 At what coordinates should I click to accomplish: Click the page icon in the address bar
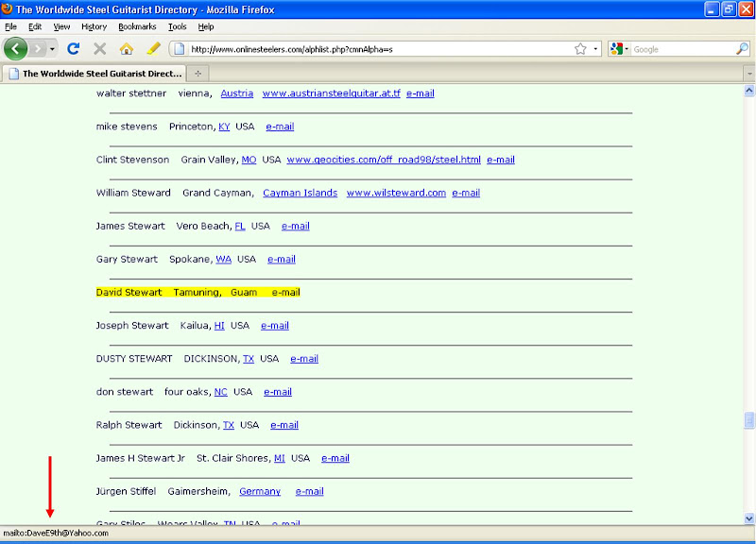tap(179, 49)
